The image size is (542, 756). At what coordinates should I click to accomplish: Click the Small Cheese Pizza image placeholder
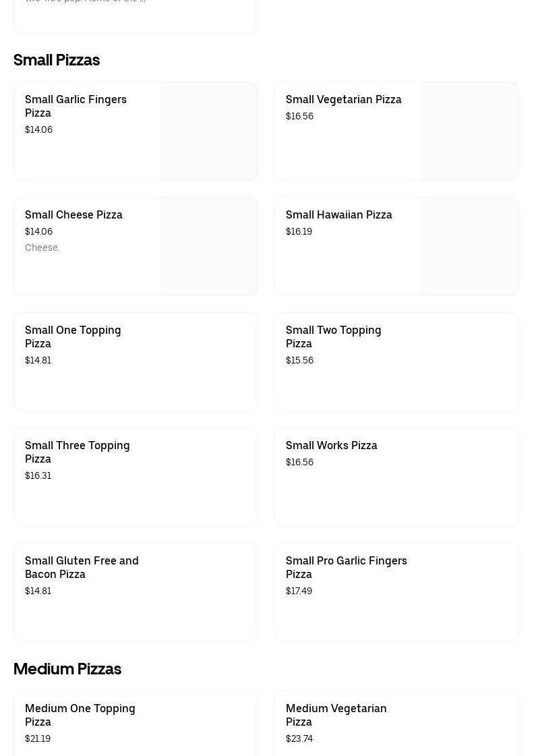pos(208,247)
